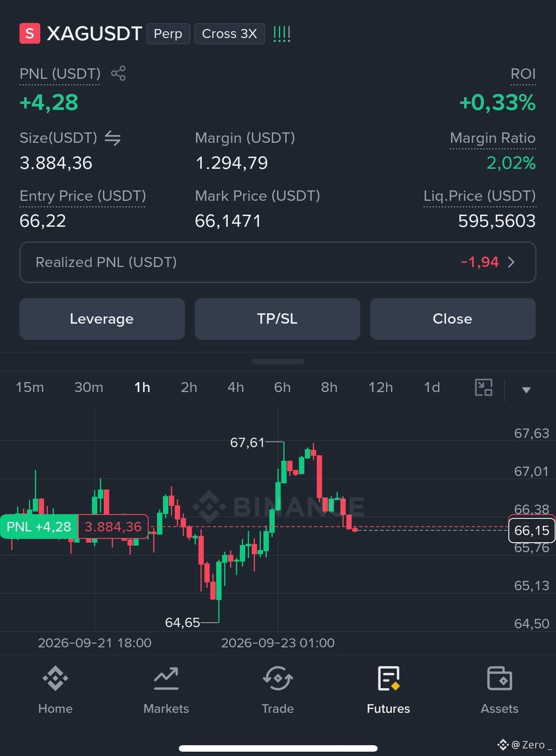Open more chart intervals dropdown arrow

(x=526, y=390)
